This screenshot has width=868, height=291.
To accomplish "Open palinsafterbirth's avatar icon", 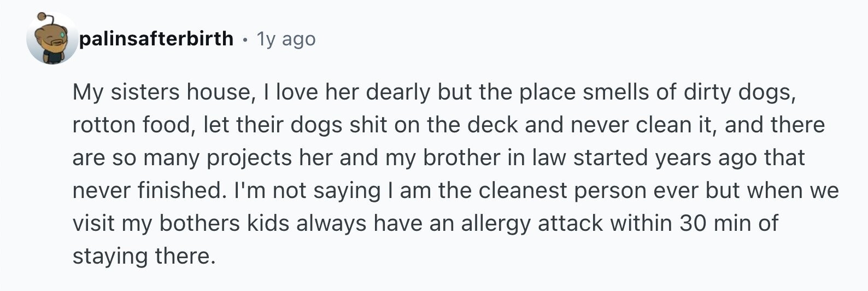I will (52, 38).
